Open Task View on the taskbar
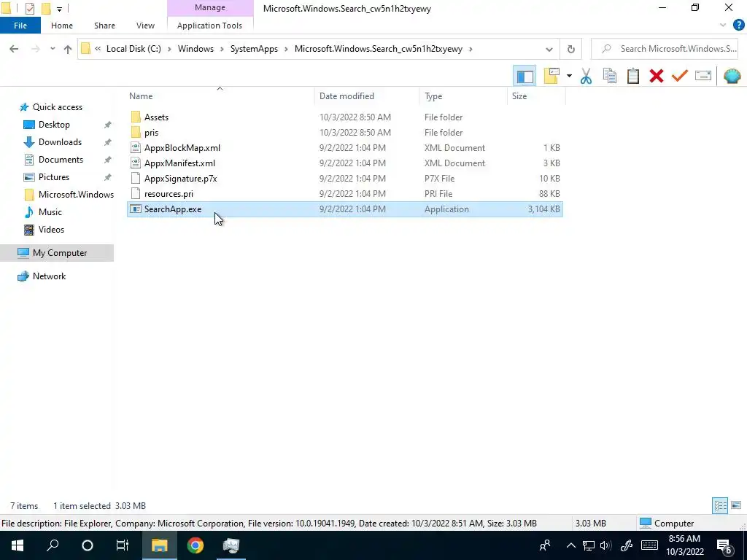This screenshot has width=747, height=560. click(x=123, y=545)
